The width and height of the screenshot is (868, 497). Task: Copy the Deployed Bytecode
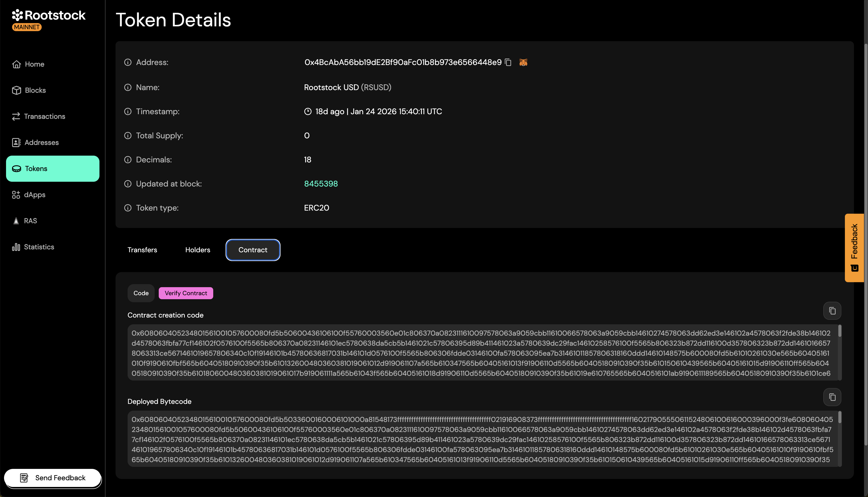coord(832,397)
